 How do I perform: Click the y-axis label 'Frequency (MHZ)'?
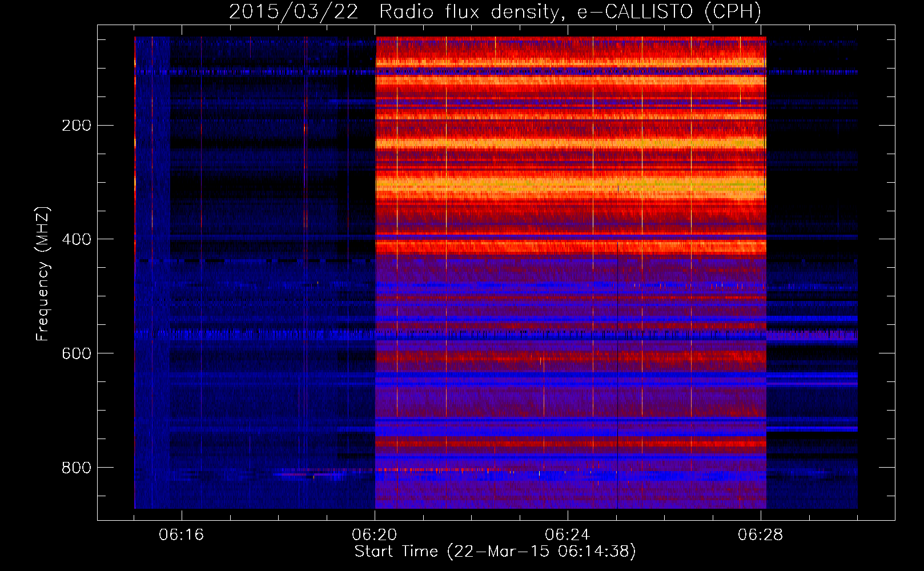coord(43,274)
